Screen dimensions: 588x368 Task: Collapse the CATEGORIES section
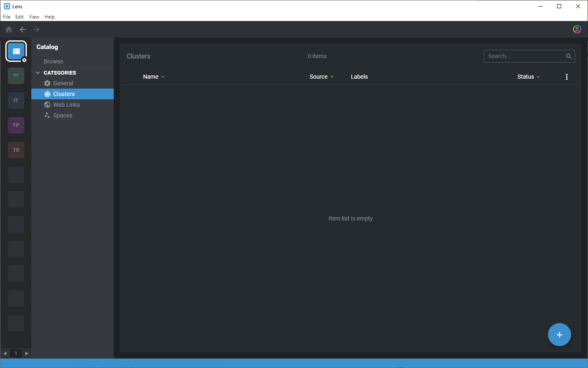pyautogui.click(x=38, y=73)
